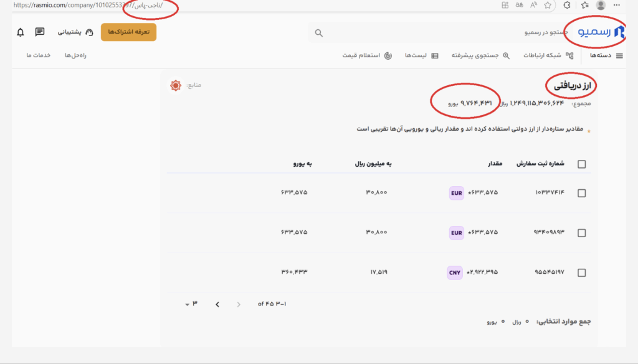Image resolution: width=638 pixels, height=364 pixels.
Task: Click the Rasmio logo
Action: [601, 32]
